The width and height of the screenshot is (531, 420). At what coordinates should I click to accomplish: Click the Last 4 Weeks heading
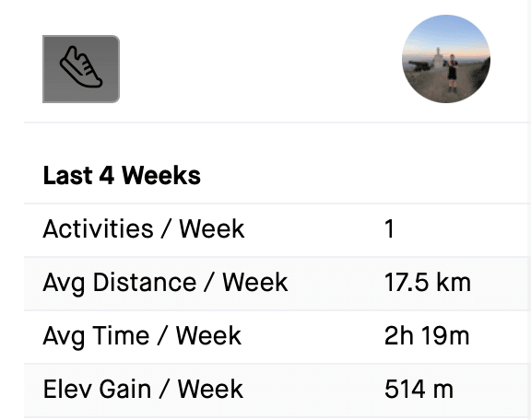point(122,176)
